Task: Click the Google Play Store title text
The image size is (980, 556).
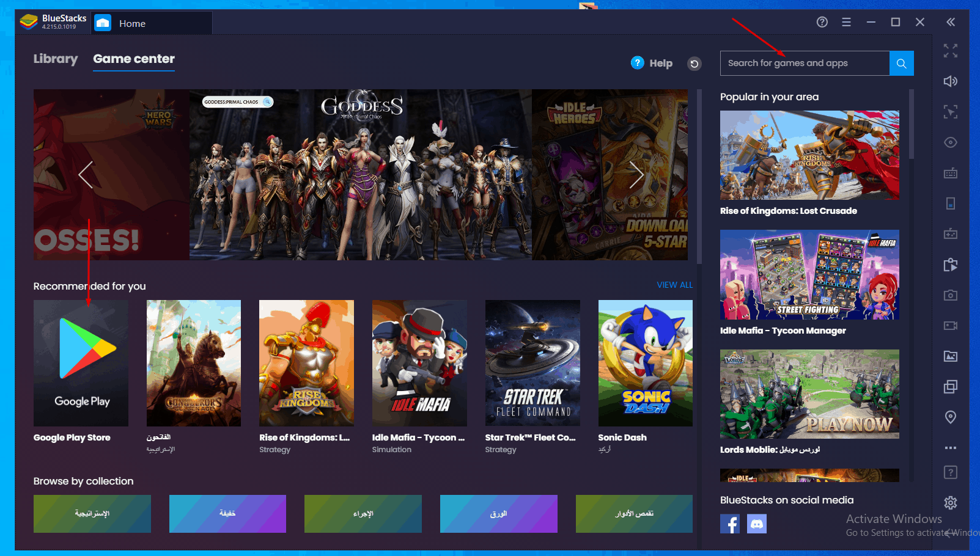Action: (72, 437)
